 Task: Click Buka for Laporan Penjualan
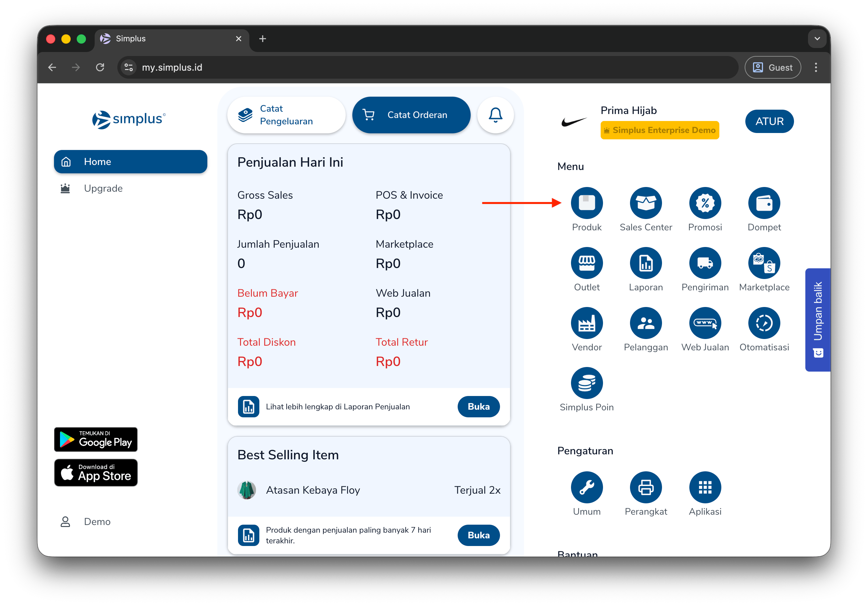point(478,407)
